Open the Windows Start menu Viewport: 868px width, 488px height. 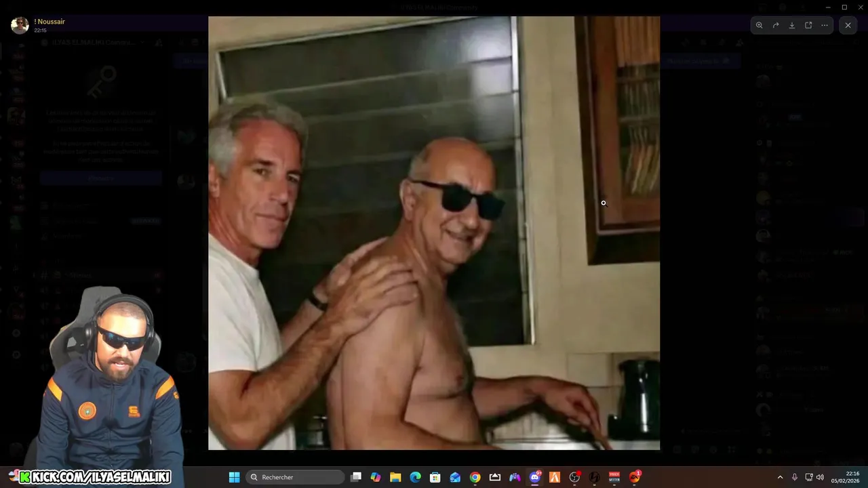[x=234, y=477]
